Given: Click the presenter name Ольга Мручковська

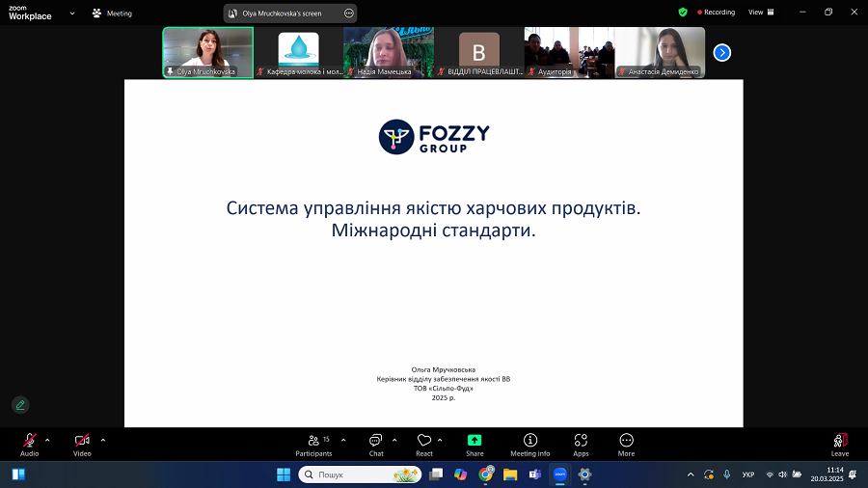Looking at the screenshot, I should (x=444, y=369).
